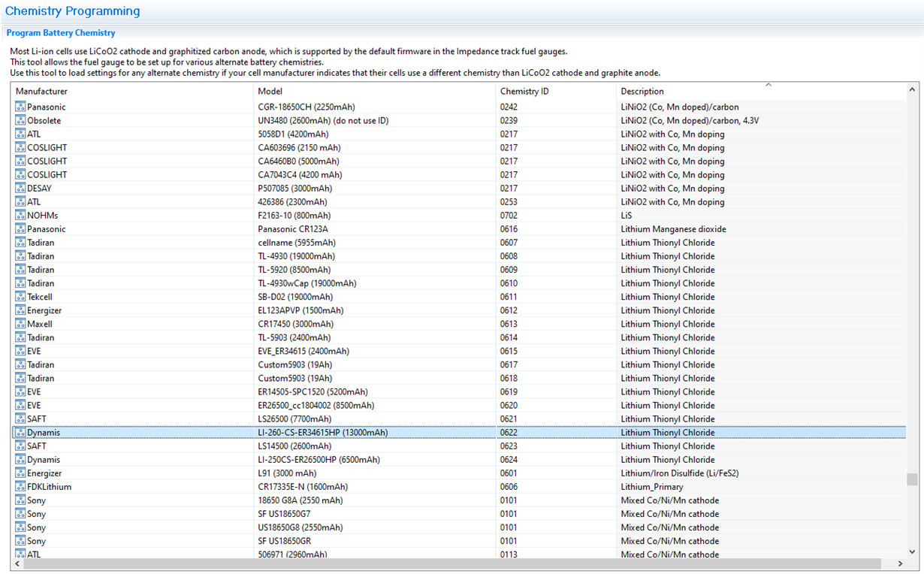Image resolution: width=924 pixels, height=574 pixels.
Task: Click the icon beside SAFT LS14500 row
Action: click(20, 446)
